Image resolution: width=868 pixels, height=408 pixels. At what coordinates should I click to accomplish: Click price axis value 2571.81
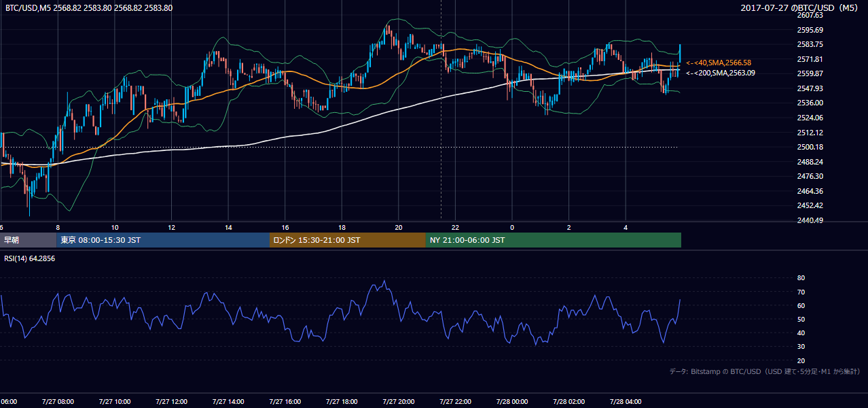click(810, 59)
